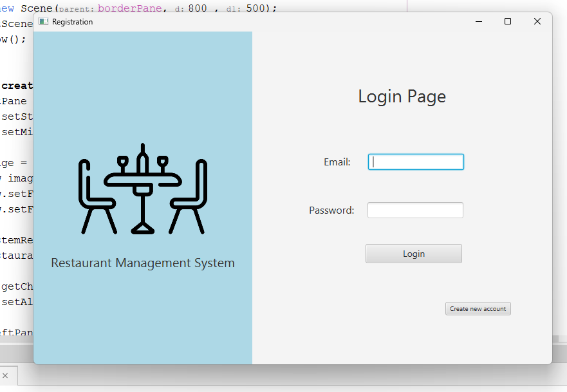
Task: Click the restaurant table logo image
Action: pyautogui.click(x=142, y=189)
